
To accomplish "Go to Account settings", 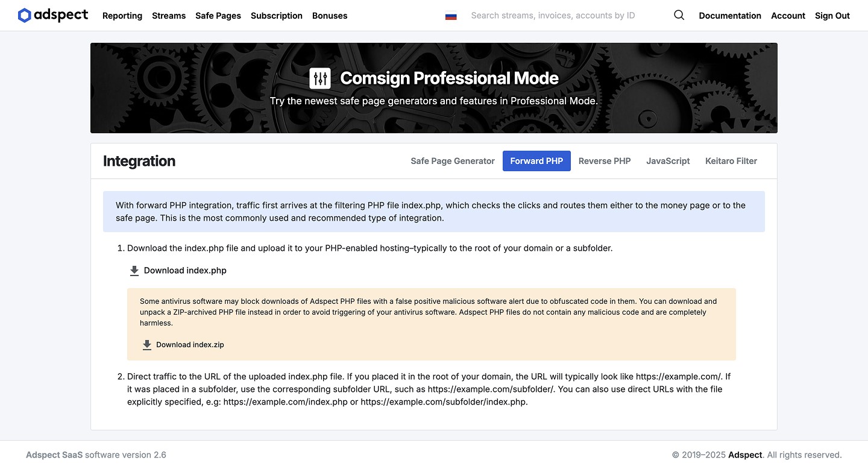I will pyautogui.click(x=788, y=16).
